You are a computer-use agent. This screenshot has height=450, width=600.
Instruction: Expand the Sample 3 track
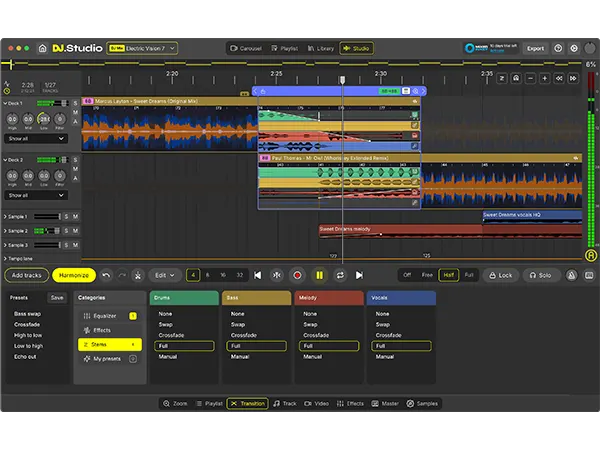pos(5,245)
